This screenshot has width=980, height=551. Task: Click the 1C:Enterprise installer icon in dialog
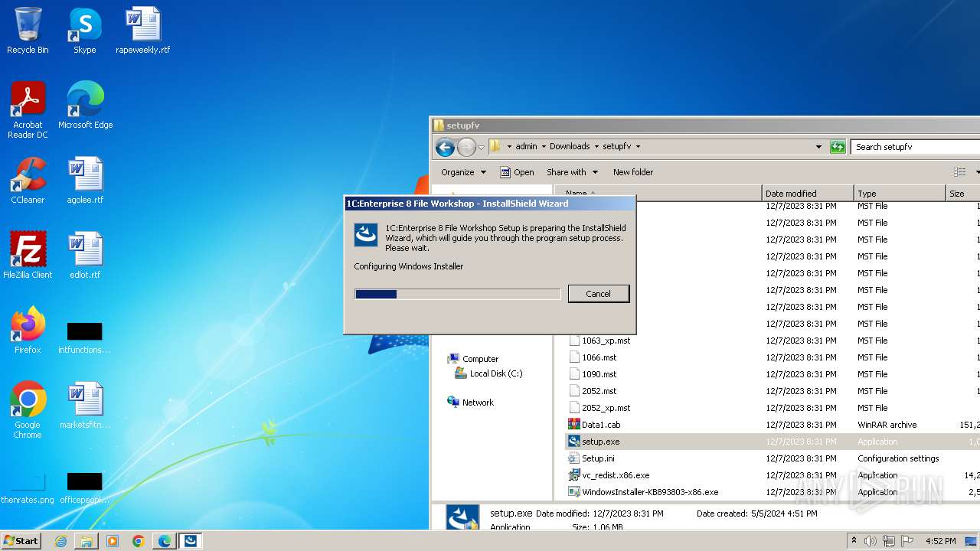click(x=366, y=235)
